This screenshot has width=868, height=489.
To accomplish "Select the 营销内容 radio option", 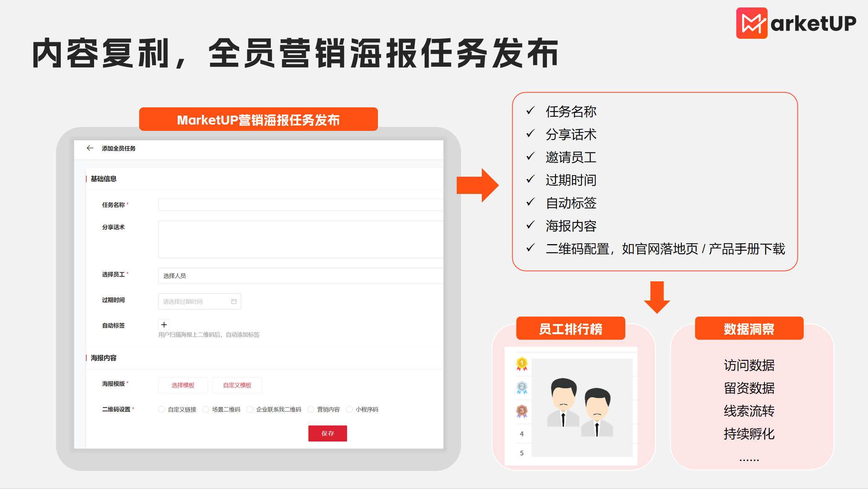I will point(310,409).
